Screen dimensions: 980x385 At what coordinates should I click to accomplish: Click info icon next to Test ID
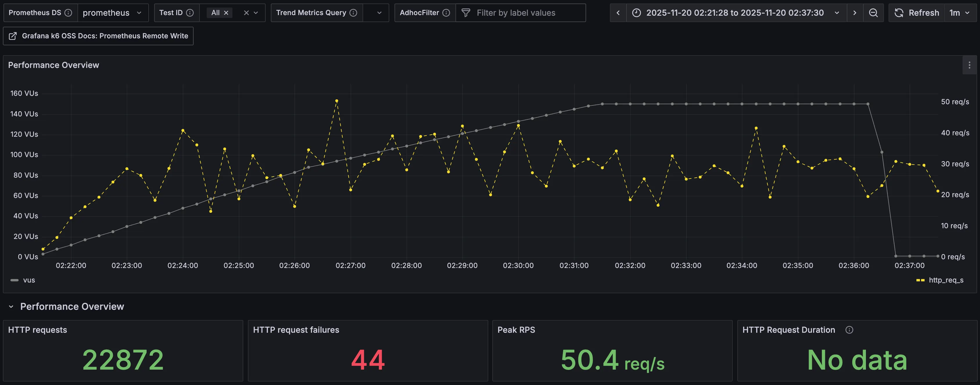coord(190,13)
